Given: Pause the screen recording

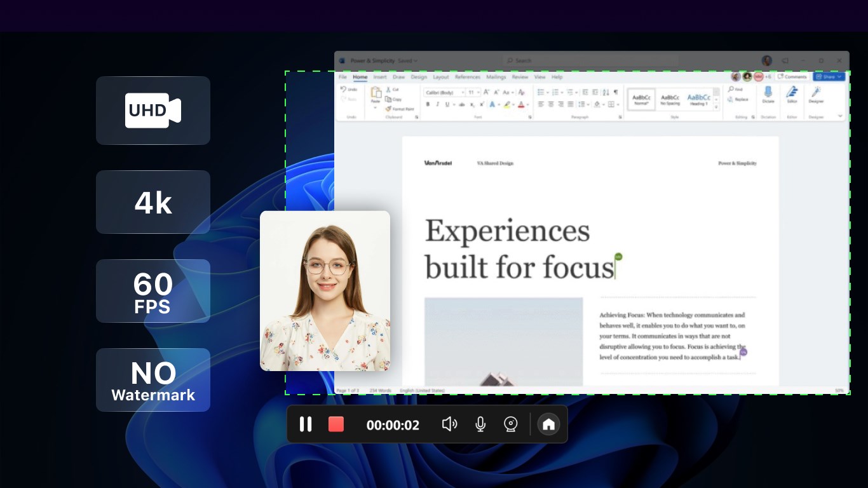Looking at the screenshot, I should pyautogui.click(x=306, y=424).
